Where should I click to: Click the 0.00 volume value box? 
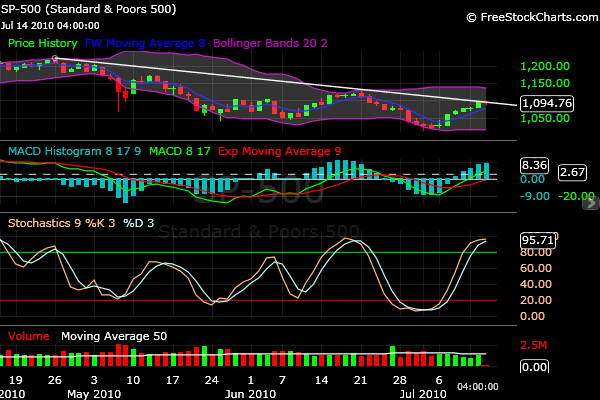coord(535,367)
